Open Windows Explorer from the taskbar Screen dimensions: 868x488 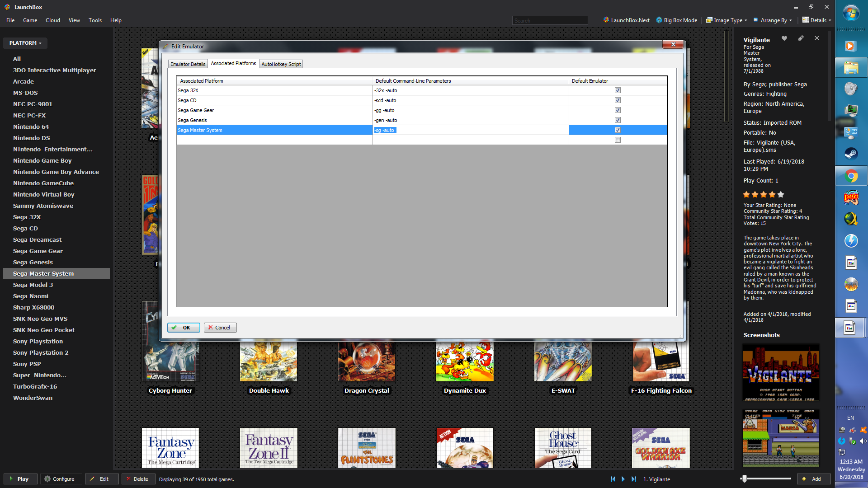851,68
